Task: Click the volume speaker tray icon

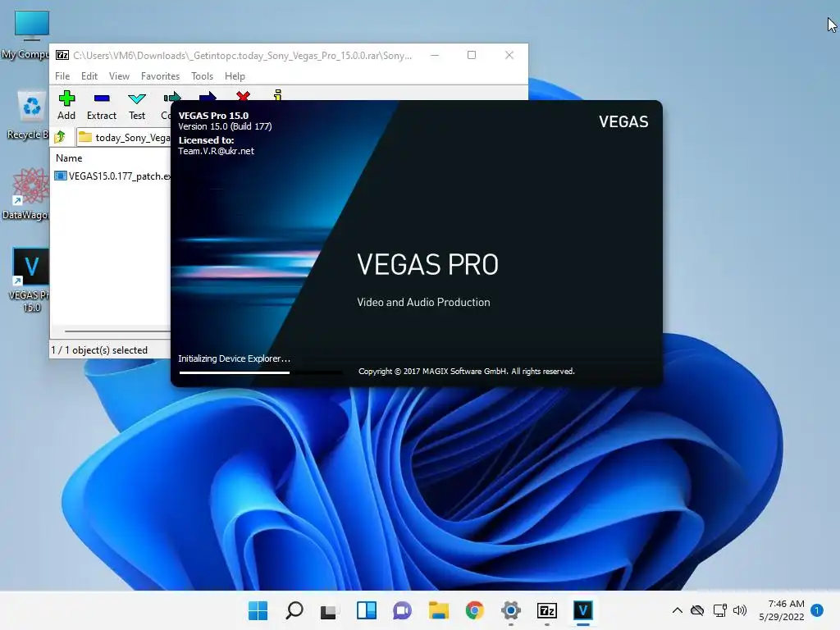Action: click(x=740, y=610)
